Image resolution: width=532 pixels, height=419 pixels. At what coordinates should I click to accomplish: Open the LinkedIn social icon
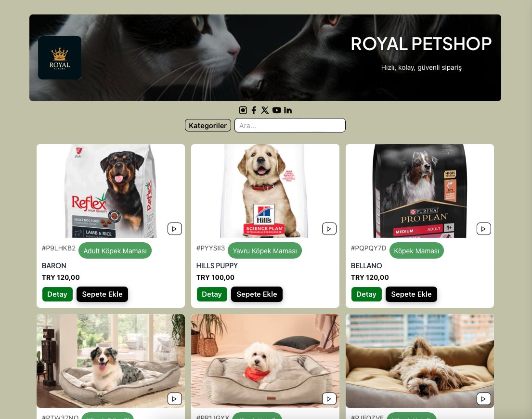pyautogui.click(x=288, y=110)
